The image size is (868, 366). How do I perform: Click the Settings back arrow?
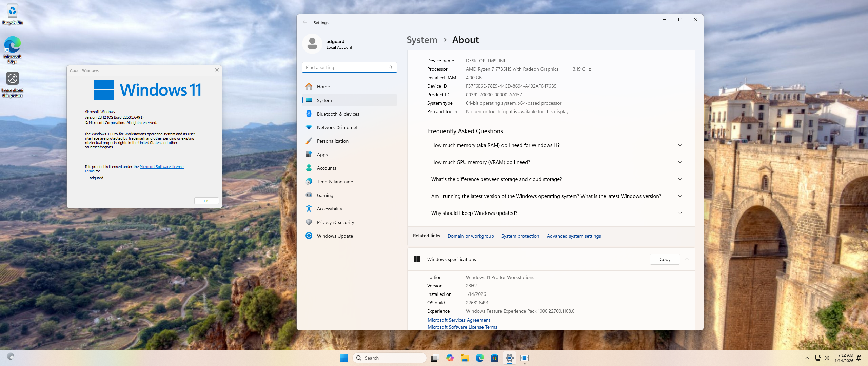coord(304,22)
